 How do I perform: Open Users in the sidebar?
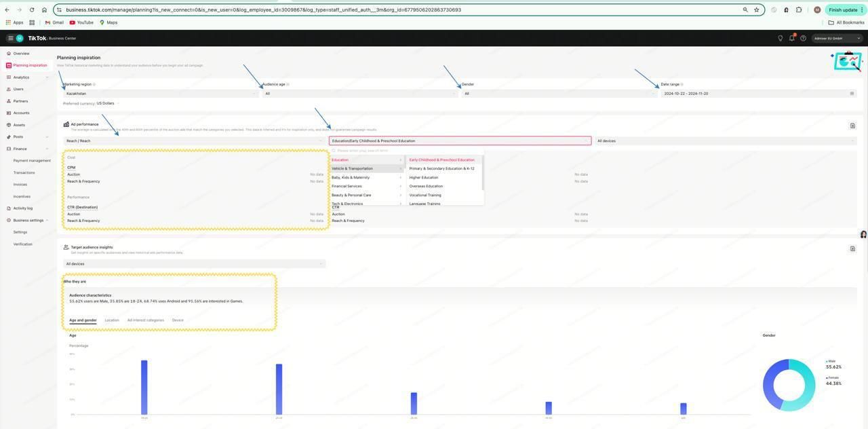point(18,89)
